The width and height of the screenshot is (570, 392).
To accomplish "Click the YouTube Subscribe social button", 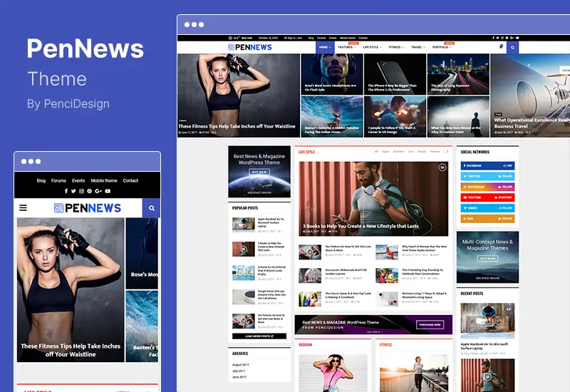I will click(487, 197).
